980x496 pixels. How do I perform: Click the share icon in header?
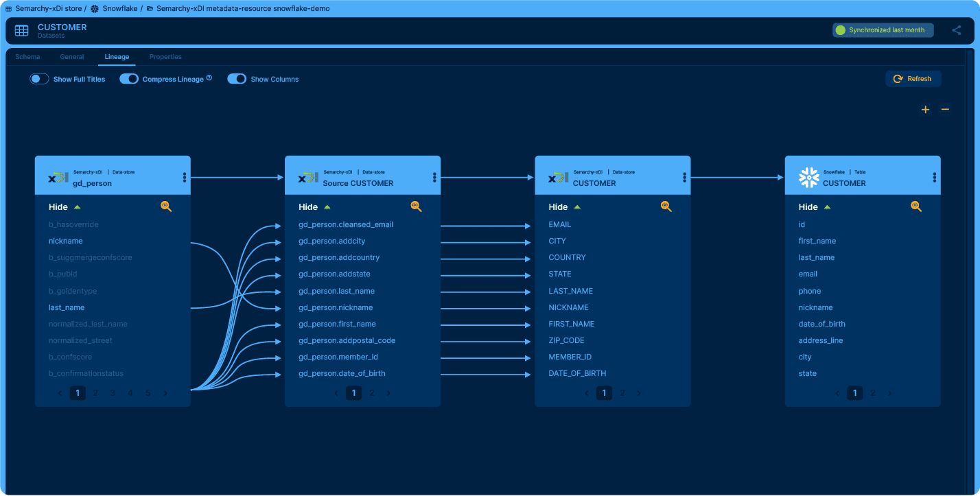pos(957,30)
